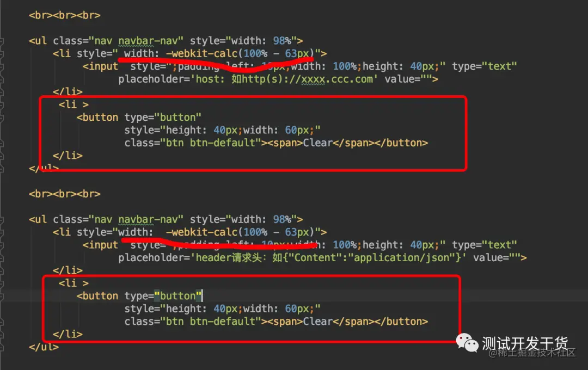Click the <input tag above the host placeholder
Viewport: 588px width, 370px height.
pyautogui.click(x=101, y=66)
